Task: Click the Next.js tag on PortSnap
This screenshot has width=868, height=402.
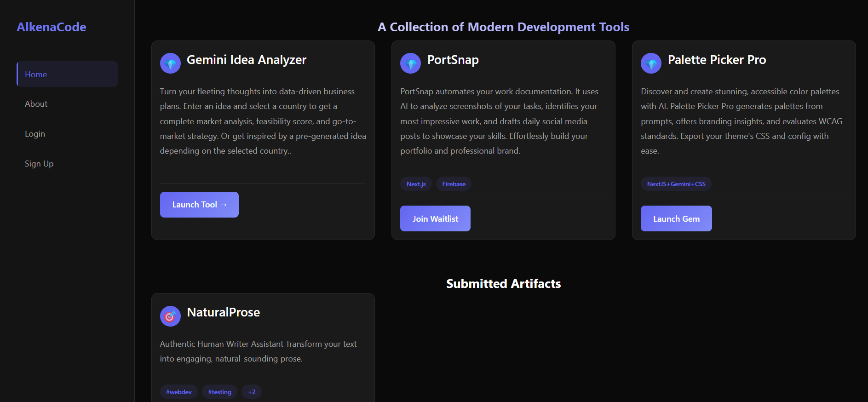Action: (415, 184)
